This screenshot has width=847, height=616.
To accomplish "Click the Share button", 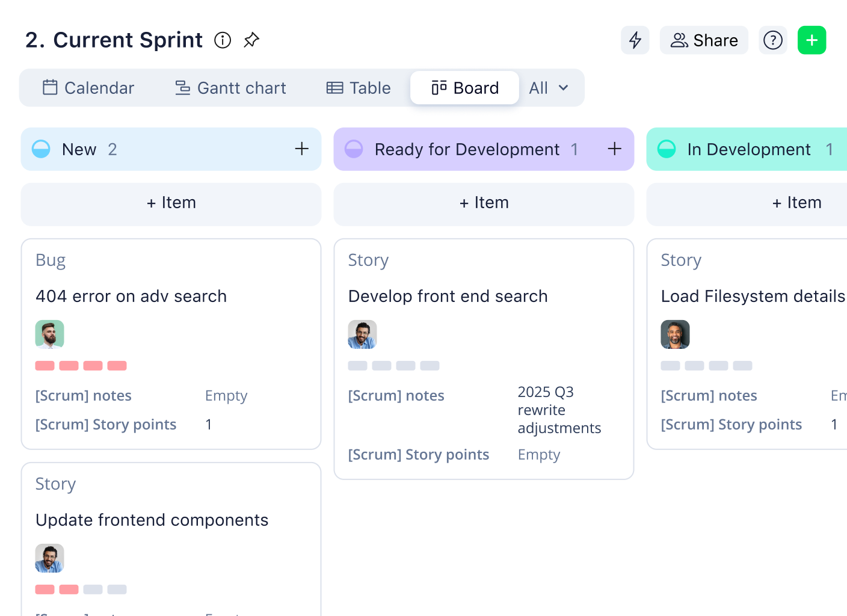I will click(x=704, y=40).
